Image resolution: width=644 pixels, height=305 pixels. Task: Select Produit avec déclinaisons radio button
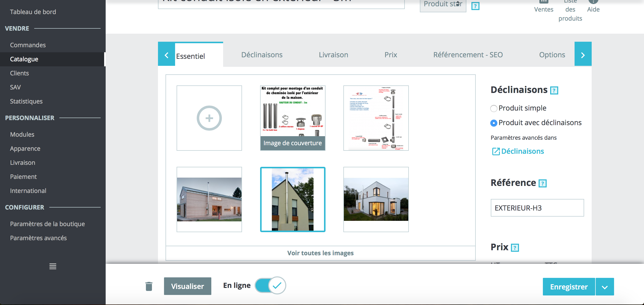click(x=494, y=123)
